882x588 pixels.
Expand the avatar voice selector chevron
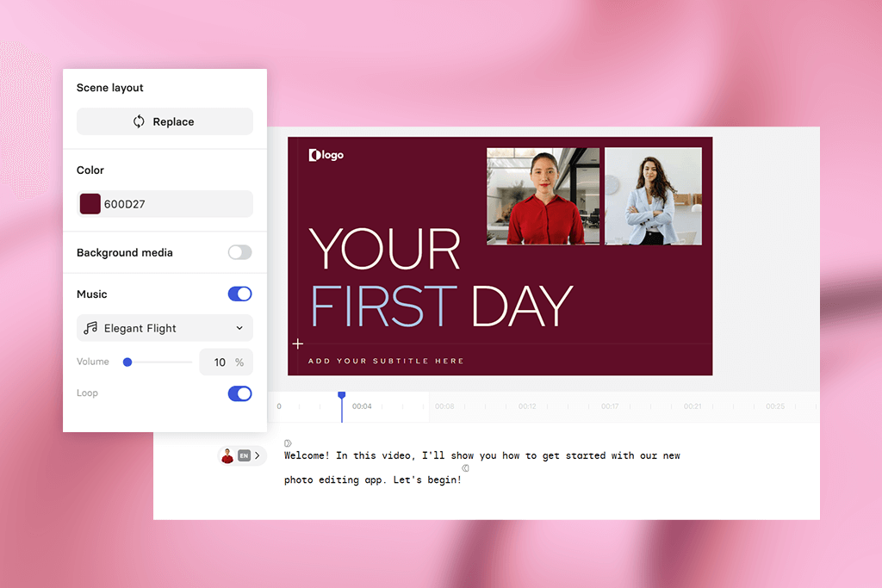[258, 455]
